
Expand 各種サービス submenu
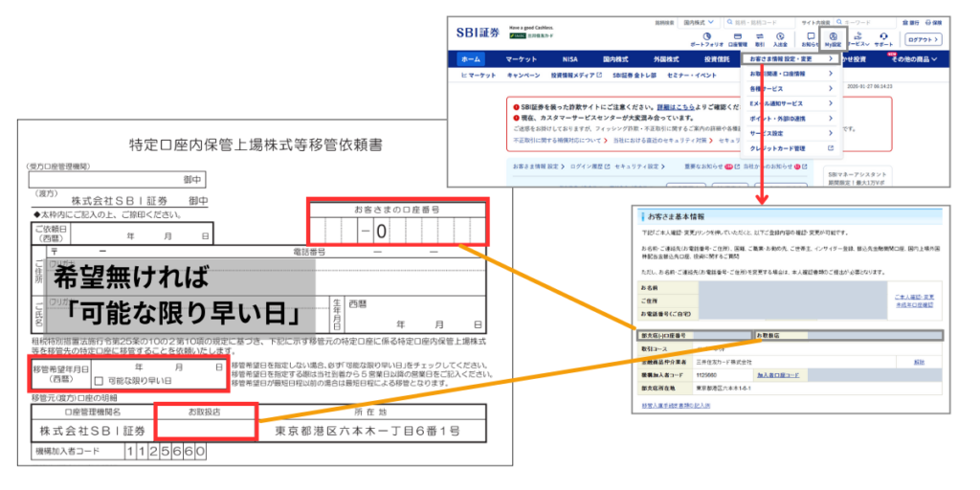click(x=791, y=89)
